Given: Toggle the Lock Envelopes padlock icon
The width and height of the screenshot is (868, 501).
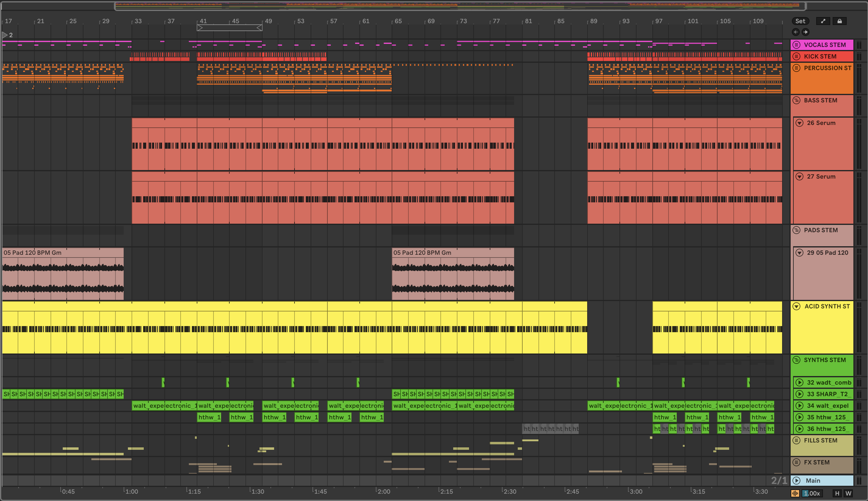Looking at the screenshot, I should coord(839,21).
